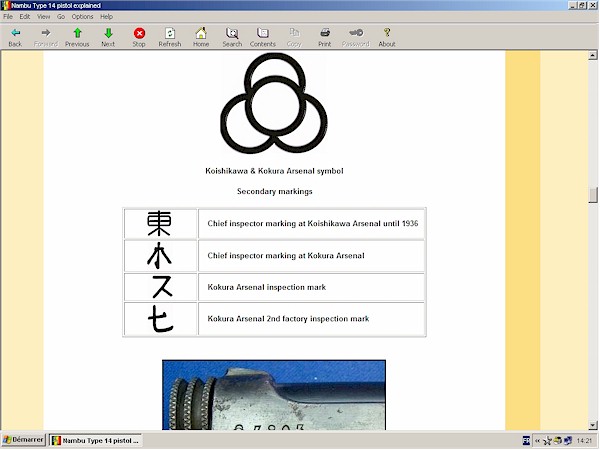
Task: Click the Copy toolbar button
Action: click(294, 37)
